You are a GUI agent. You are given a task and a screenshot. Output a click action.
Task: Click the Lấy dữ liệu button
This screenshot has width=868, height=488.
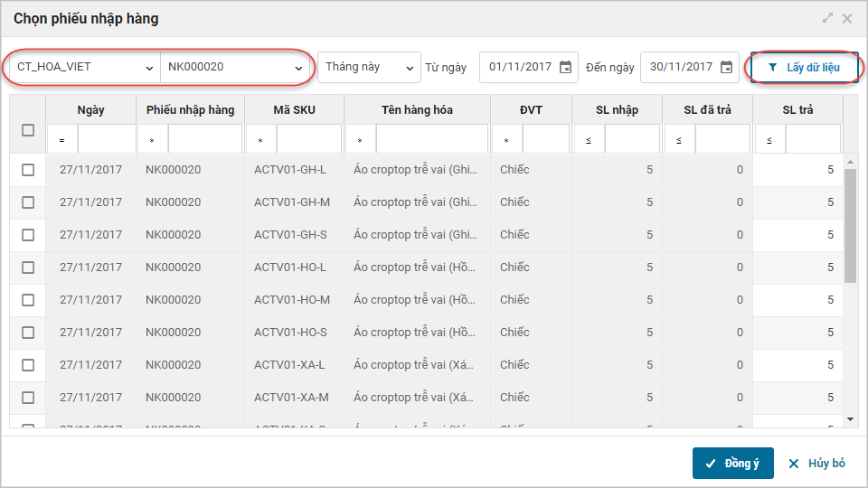[804, 68]
